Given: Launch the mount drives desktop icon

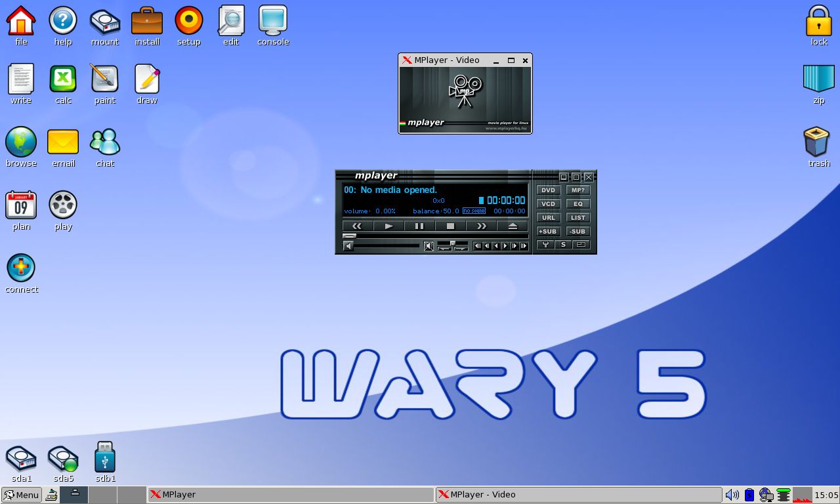Looking at the screenshot, I should click(x=105, y=26).
